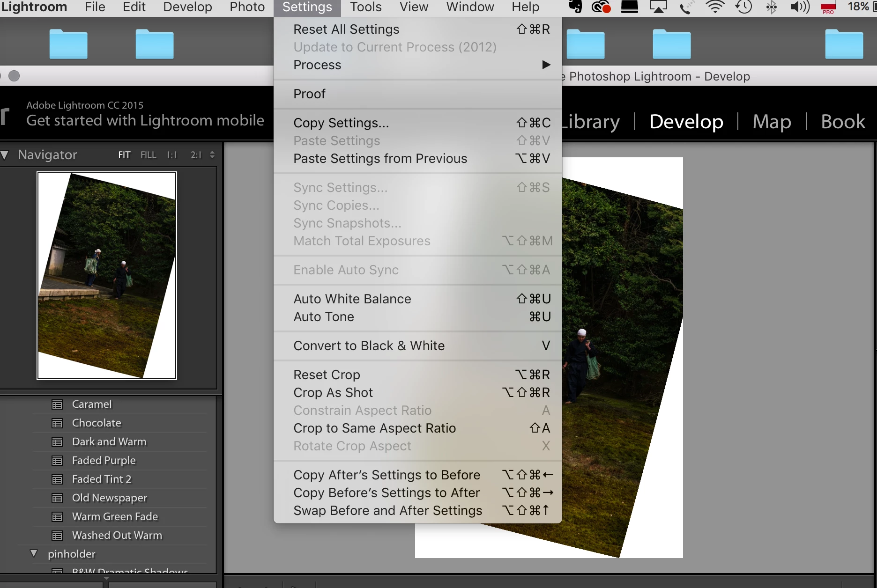Open the Develop menu in the menu bar
Viewport: 877px width, 588px height.
(x=187, y=7)
